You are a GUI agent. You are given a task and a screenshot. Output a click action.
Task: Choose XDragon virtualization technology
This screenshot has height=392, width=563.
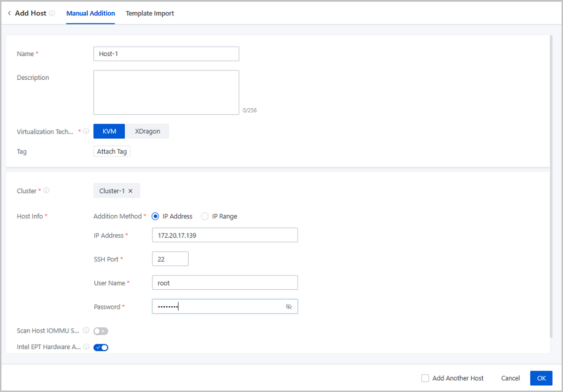147,131
